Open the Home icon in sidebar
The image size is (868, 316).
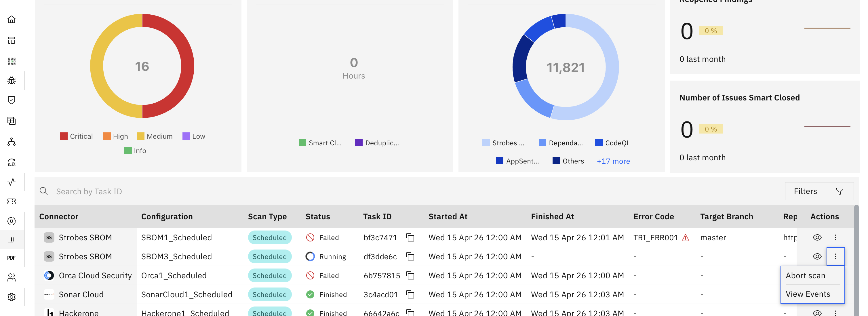pyautogui.click(x=12, y=19)
